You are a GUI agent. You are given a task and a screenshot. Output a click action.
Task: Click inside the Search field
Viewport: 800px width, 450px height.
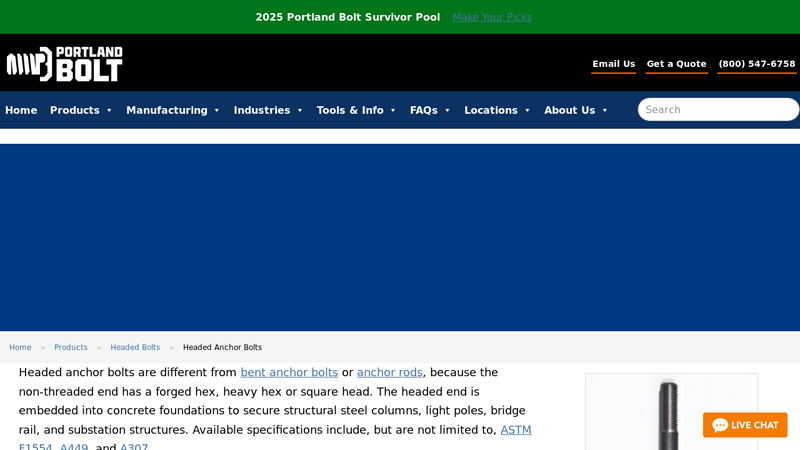[x=718, y=110]
